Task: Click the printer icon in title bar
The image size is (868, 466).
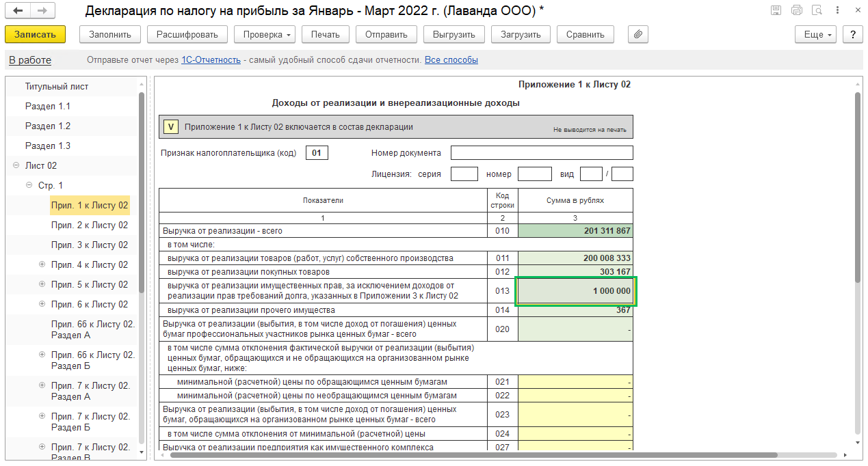Action: click(796, 10)
